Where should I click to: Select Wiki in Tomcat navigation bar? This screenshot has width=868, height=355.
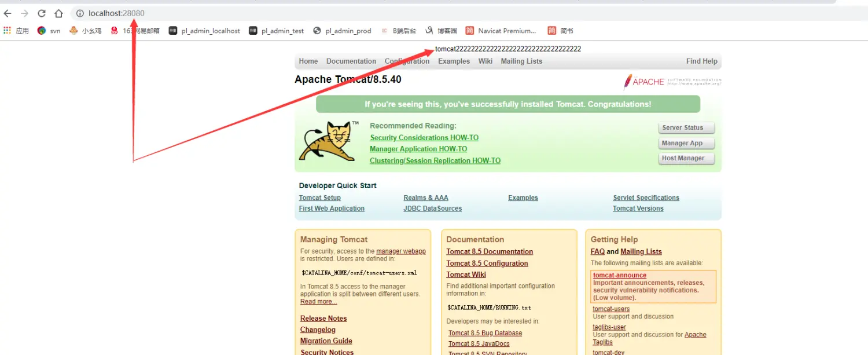(486, 61)
